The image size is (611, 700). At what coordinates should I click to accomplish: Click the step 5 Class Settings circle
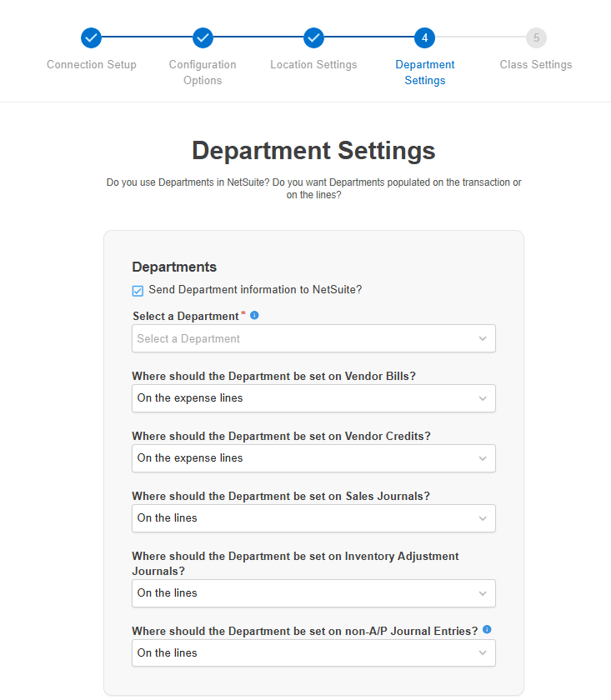point(536,38)
